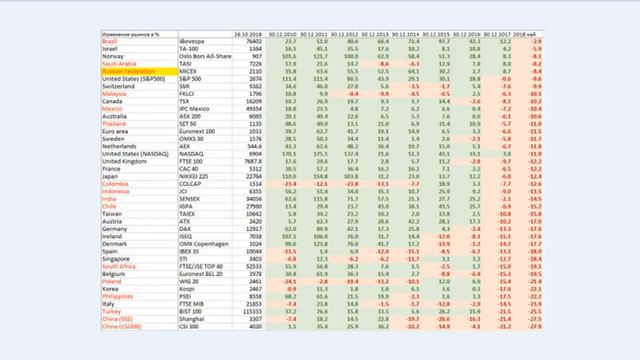Viewport: 640px width, 360px height.
Task: Select the Philippines cell
Action: [140, 296]
